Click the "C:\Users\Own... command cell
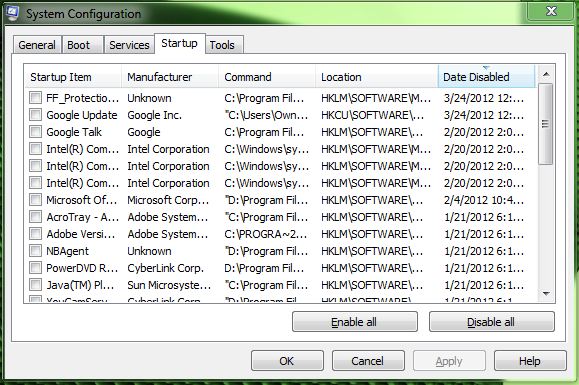The height and width of the screenshot is (385, 579). coord(266,115)
